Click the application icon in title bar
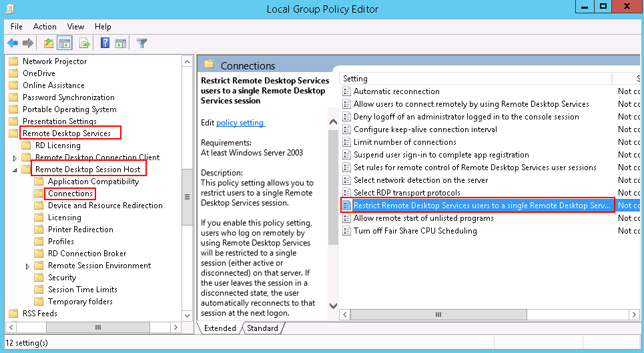 10,9
